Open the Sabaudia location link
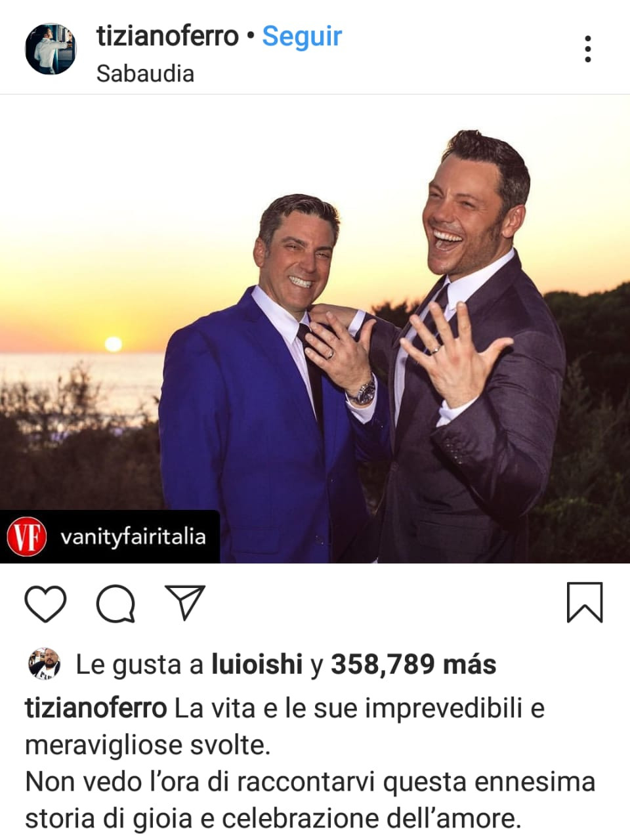Screen dimensions: 630x840 click(x=145, y=73)
